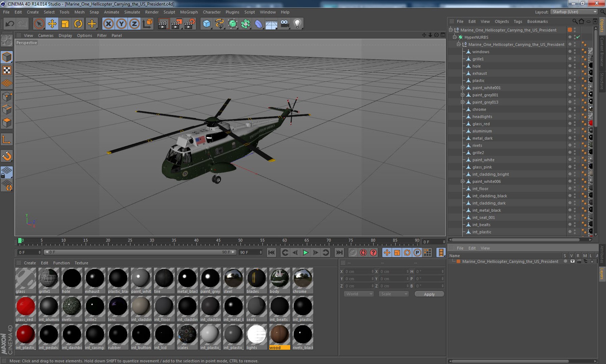The height and width of the screenshot is (364, 606).
Task: Go to start of animation
Action: tap(271, 252)
